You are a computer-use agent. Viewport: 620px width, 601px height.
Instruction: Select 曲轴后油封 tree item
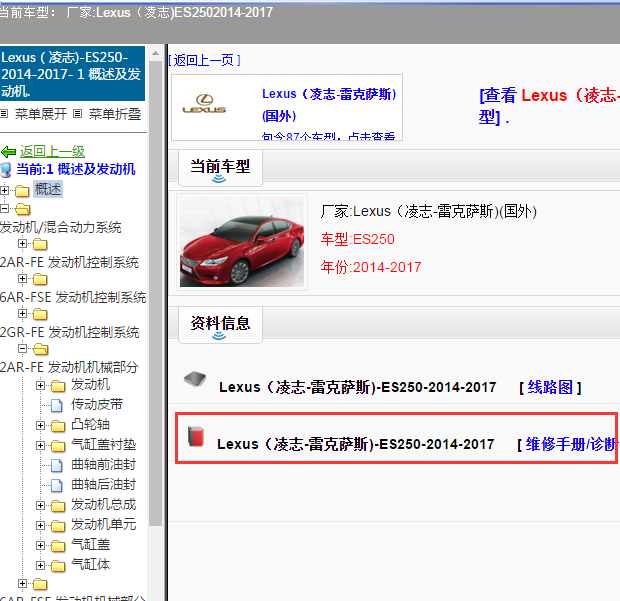click(104, 485)
